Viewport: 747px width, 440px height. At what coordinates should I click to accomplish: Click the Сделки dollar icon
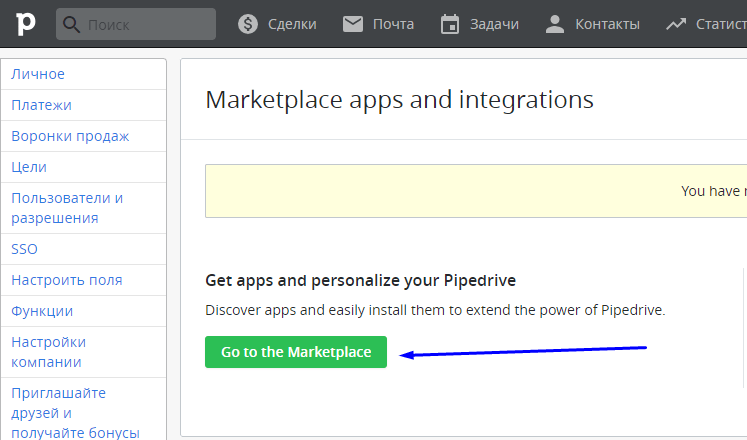coord(248,23)
